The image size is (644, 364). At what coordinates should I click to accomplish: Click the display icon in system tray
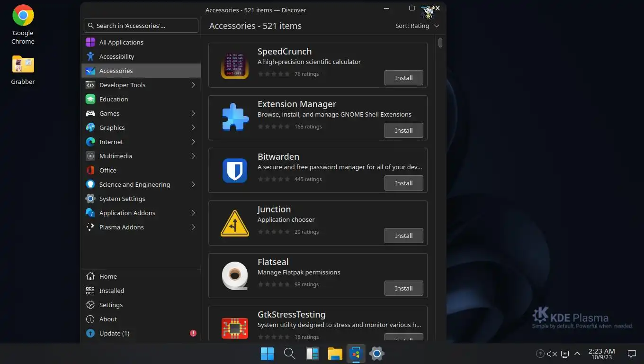coord(564,354)
